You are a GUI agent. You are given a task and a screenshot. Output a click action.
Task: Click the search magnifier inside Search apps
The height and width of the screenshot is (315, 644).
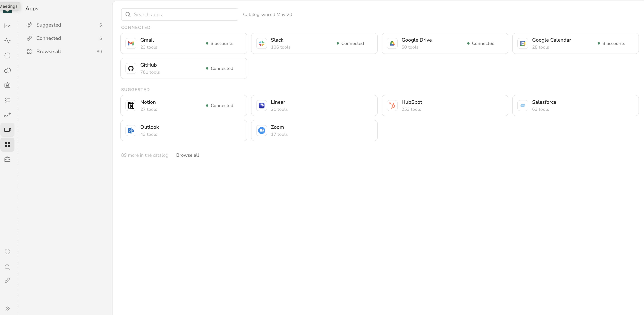pyautogui.click(x=128, y=14)
